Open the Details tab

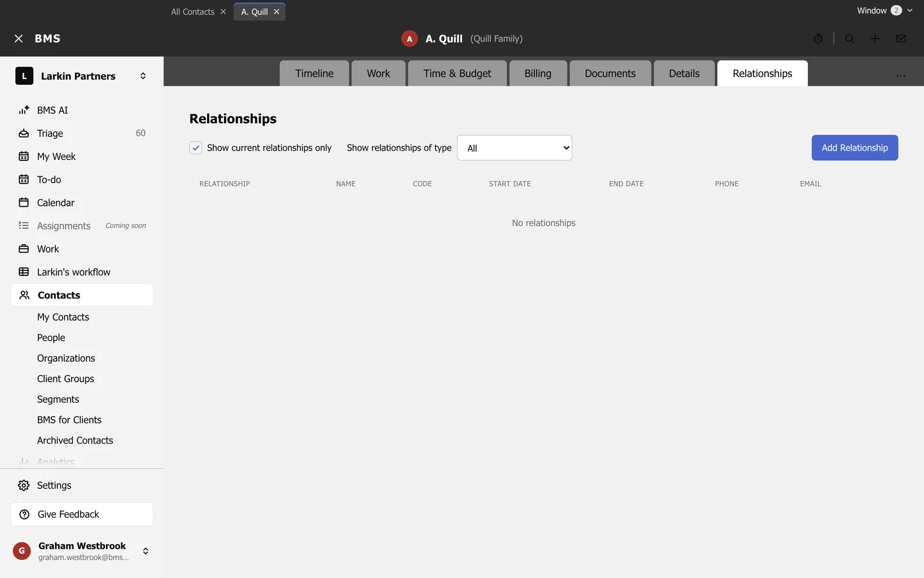point(684,73)
